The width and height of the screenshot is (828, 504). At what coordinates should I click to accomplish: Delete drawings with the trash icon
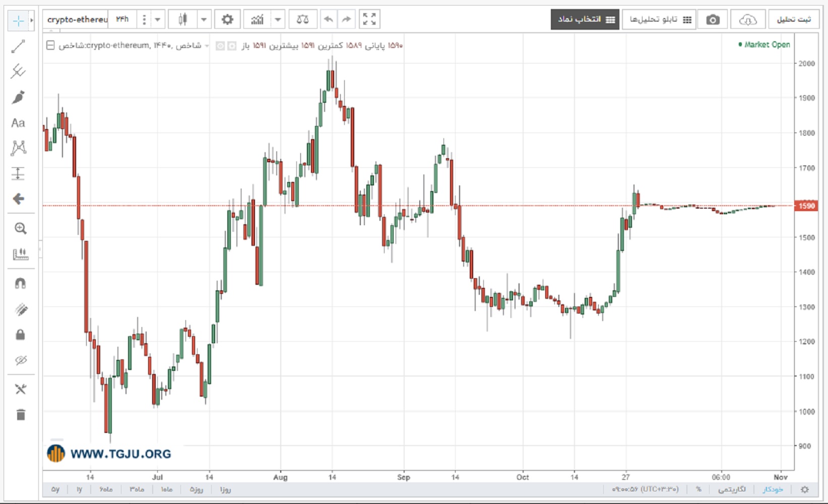(20, 415)
